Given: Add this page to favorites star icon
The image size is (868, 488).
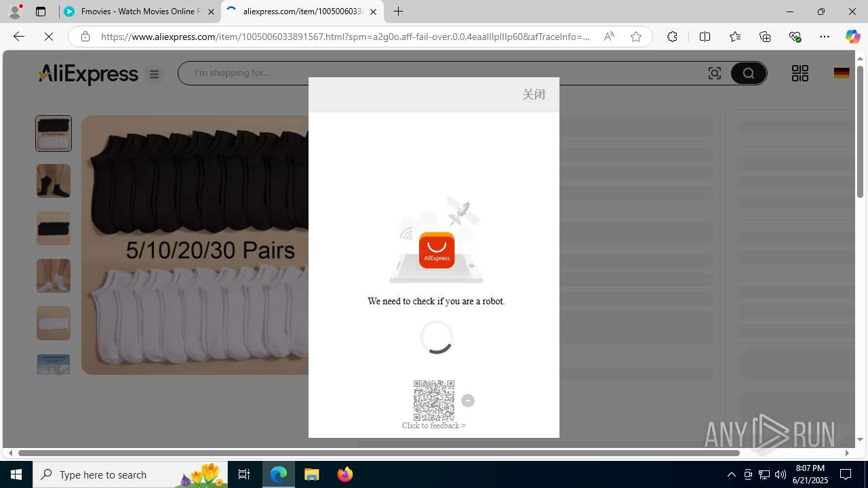Looking at the screenshot, I should [635, 37].
